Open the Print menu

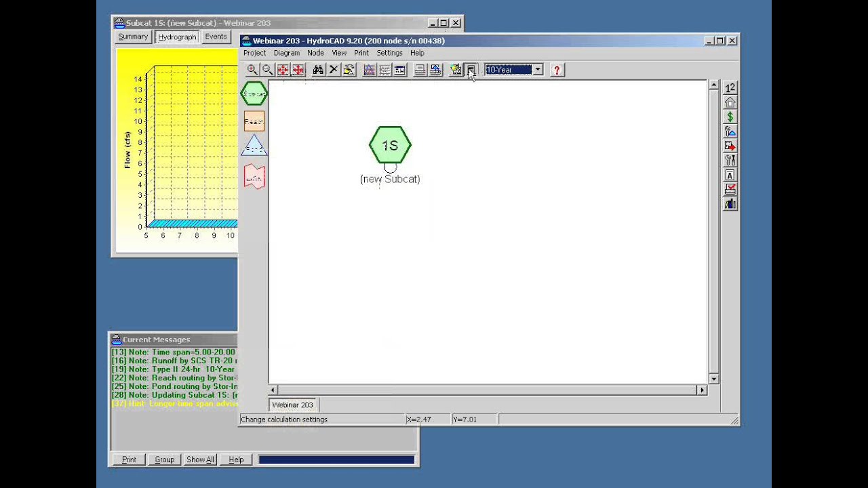(361, 53)
